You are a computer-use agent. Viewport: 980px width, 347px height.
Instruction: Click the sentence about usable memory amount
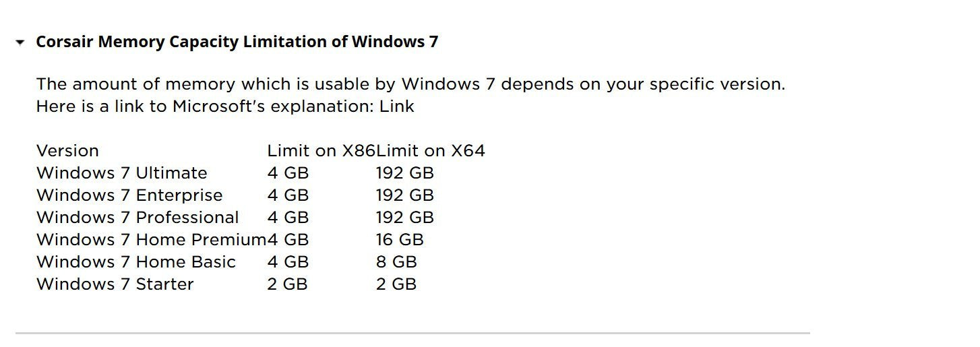tap(410, 84)
